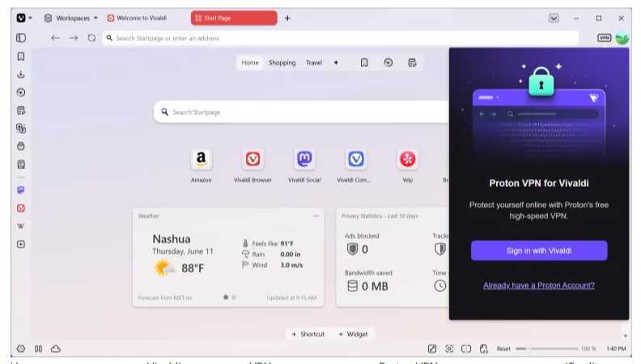641x364 pixels.
Task: Open Notes panel in sidebar
Action: click(21, 110)
